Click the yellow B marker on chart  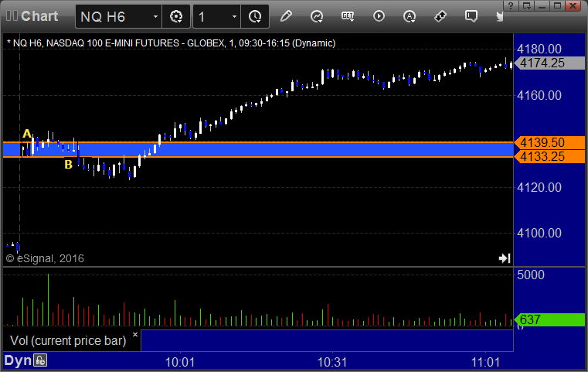pyautogui.click(x=68, y=165)
